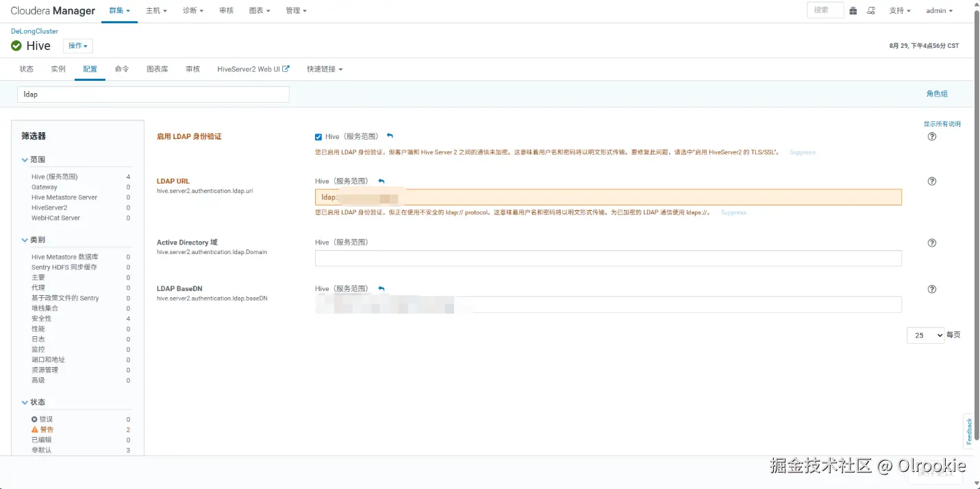The image size is (980, 489).
Task: Click the LDAP BaseDN input field
Action: click(608, 305)
